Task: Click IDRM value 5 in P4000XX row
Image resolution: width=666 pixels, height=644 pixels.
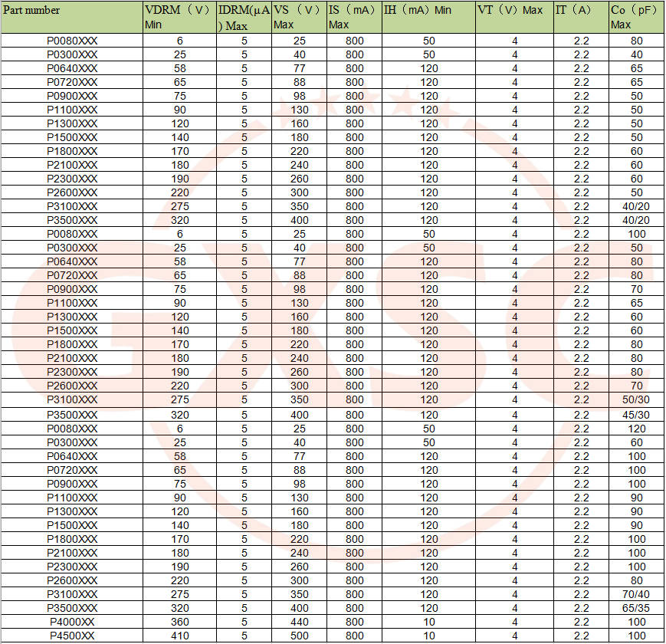Action: tap(244, 622)
